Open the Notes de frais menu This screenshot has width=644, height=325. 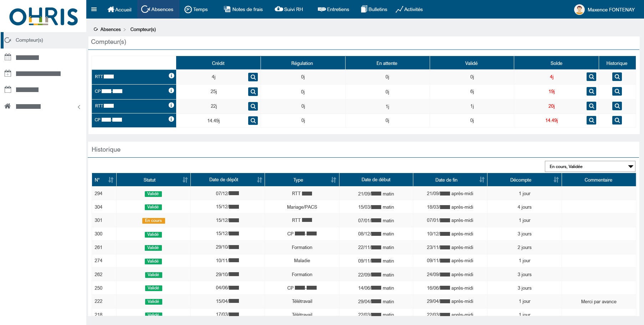(x=244, y=9)
